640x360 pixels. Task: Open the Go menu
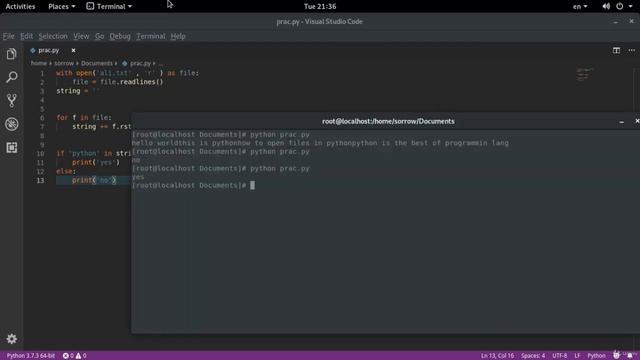(99, 36)
